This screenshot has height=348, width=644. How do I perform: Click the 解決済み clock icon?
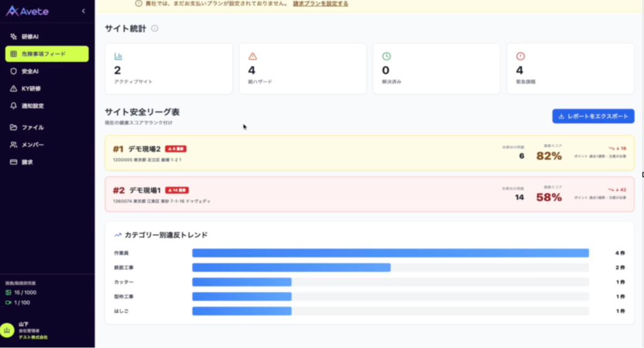click(x=386, y=56)
